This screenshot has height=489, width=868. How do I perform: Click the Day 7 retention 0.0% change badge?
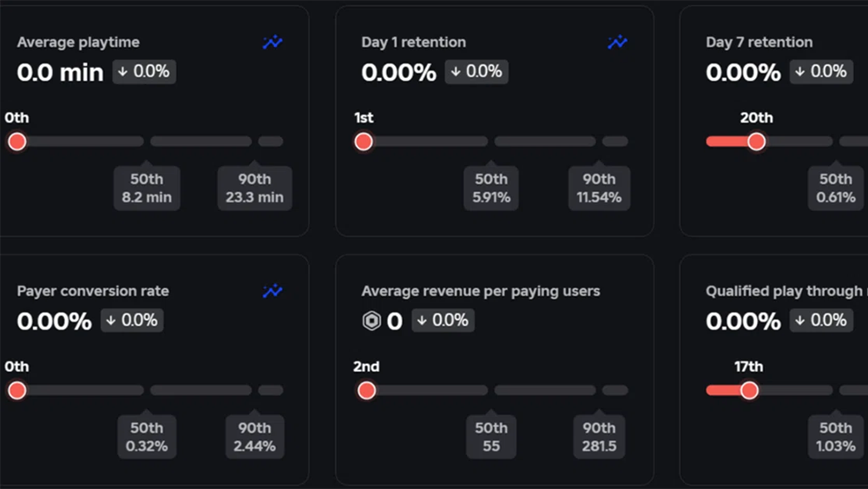pyautogui.click(x=821, y=72)
